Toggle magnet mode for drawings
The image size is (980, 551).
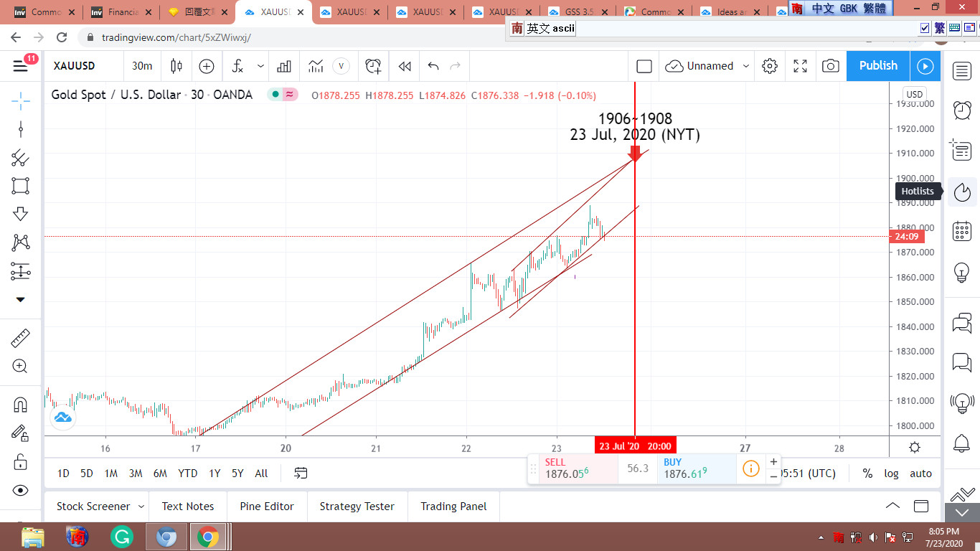coord(21,405)
